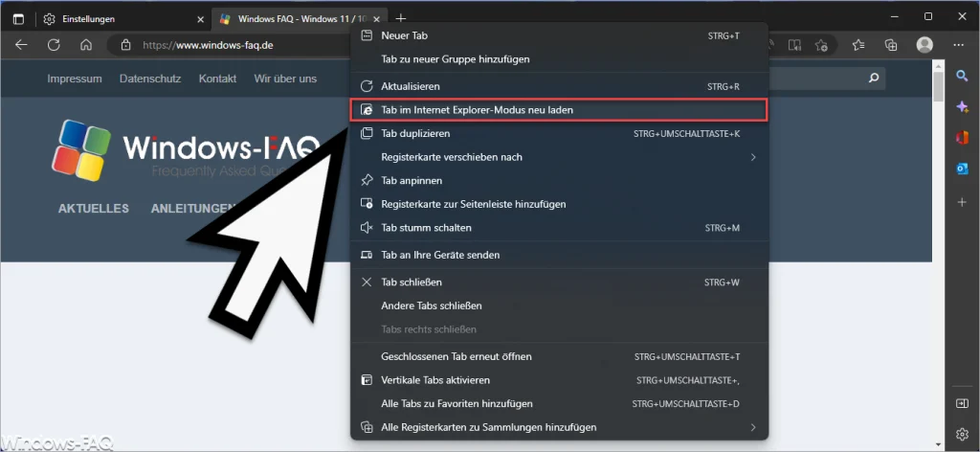
Task: Open the Impressum link
Action: point(75,79)
